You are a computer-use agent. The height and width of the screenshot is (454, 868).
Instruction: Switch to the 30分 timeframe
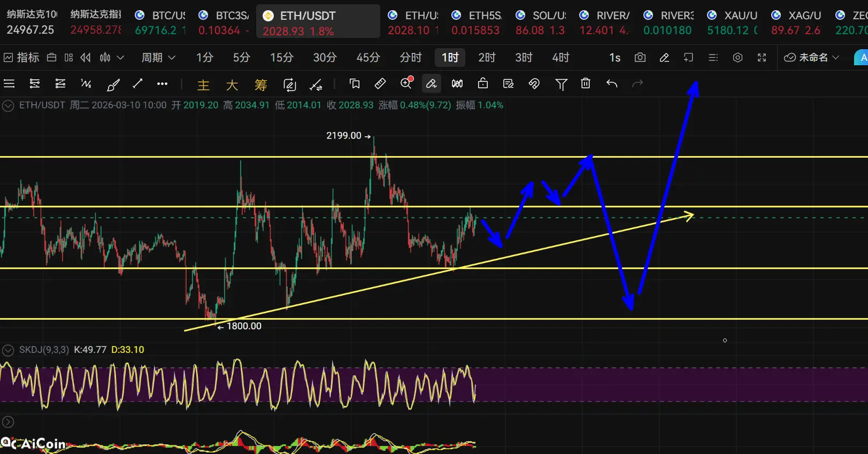[325, 57]
